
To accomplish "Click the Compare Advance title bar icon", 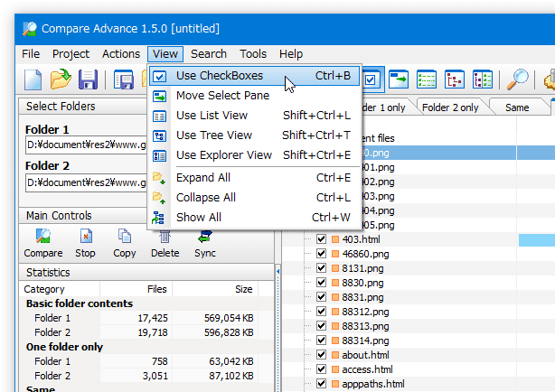I will tap(30, 29).
